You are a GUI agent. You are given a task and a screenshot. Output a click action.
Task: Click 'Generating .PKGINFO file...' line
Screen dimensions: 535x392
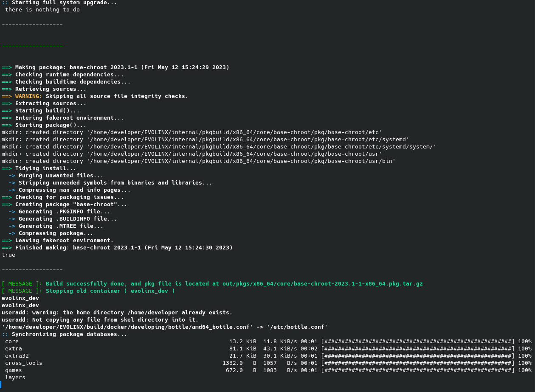[59, 211]
